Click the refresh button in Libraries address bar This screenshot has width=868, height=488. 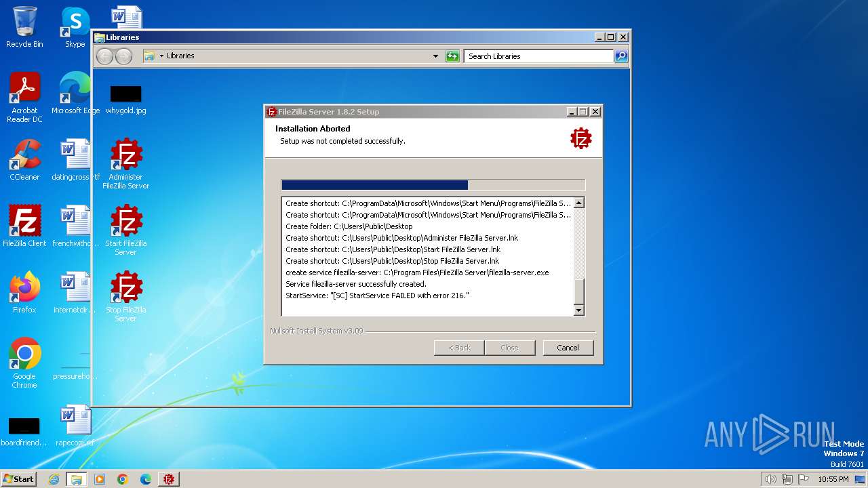pyautogui.click(x=452, y=56)
